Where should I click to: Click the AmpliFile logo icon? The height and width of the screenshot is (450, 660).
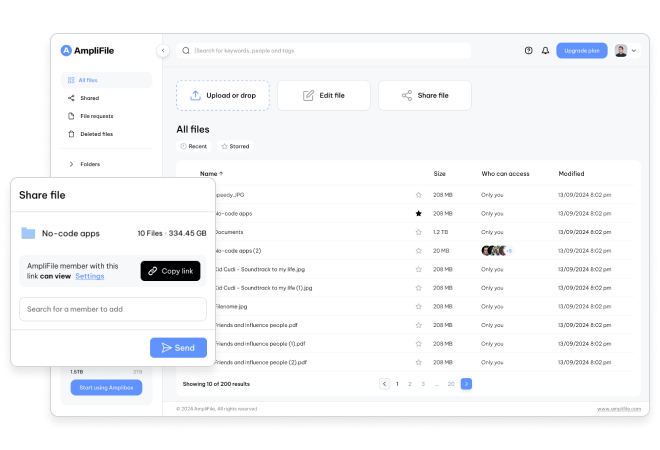[x=66, y=50]
